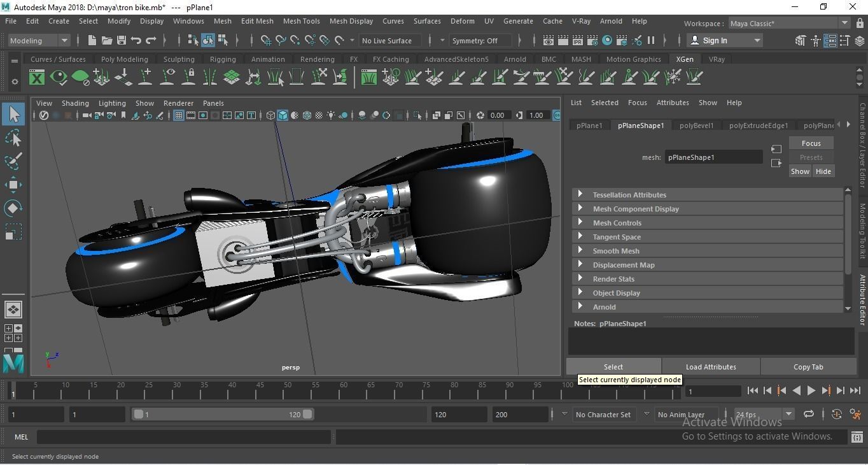Viewport: 868px width, 465px height.
Task: Click the mesh name input field
Action: click(713, 157)
